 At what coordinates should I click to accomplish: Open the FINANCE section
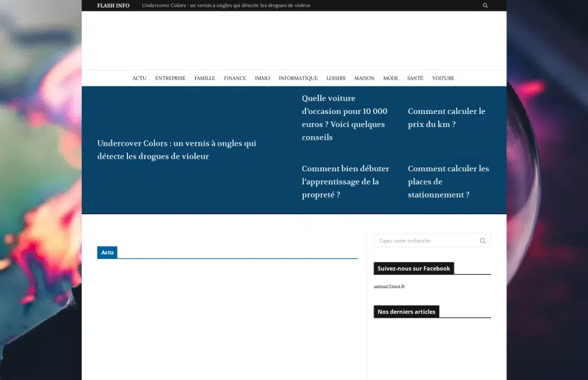235,79
